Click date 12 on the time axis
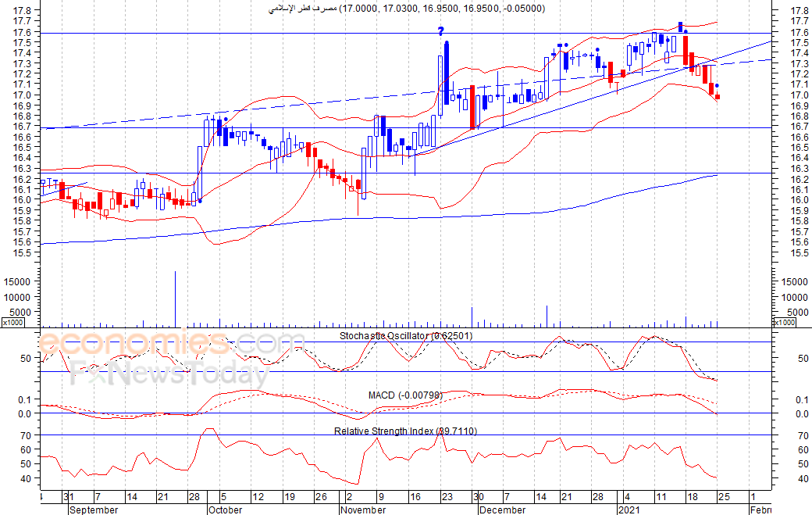The width and height of the screenshot is (812, 515). click(x=258, y=497)
